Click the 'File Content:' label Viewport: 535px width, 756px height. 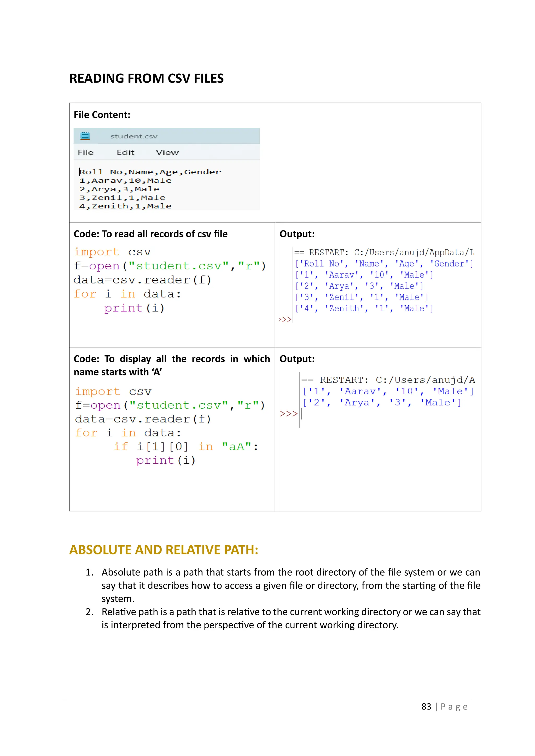(102, 115)
